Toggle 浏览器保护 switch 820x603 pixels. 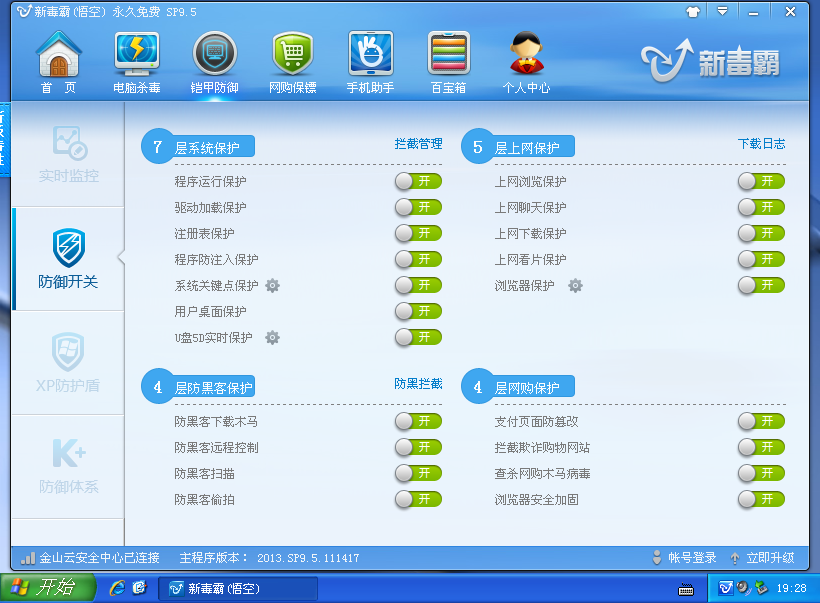761,286
